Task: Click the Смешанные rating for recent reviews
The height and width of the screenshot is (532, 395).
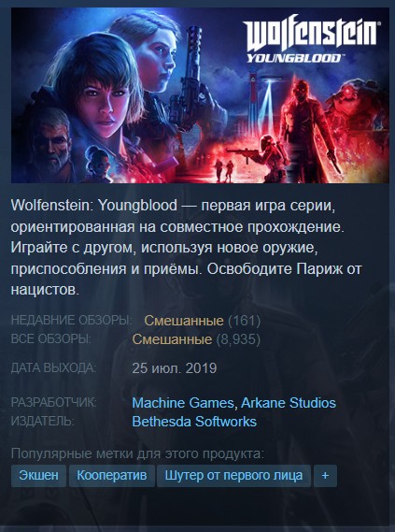Action: coord(184,321)
